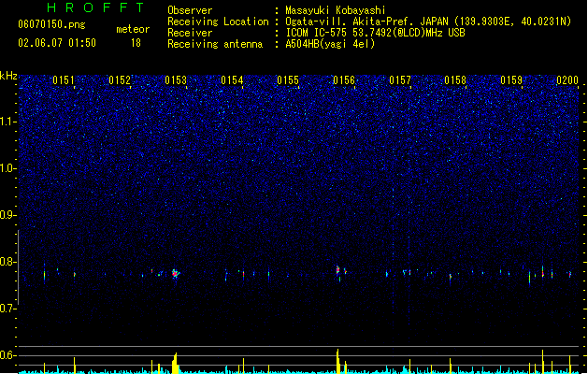Click the 1.1 kHz axis label
Viewport: 588px width, 374px height.
pyautogui.click(x=8, y=122)
